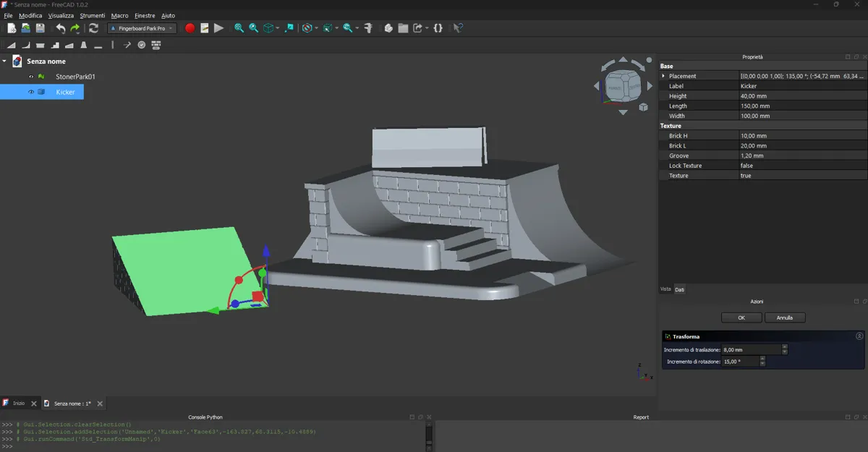Open the Macro menu

click(119, 15)
